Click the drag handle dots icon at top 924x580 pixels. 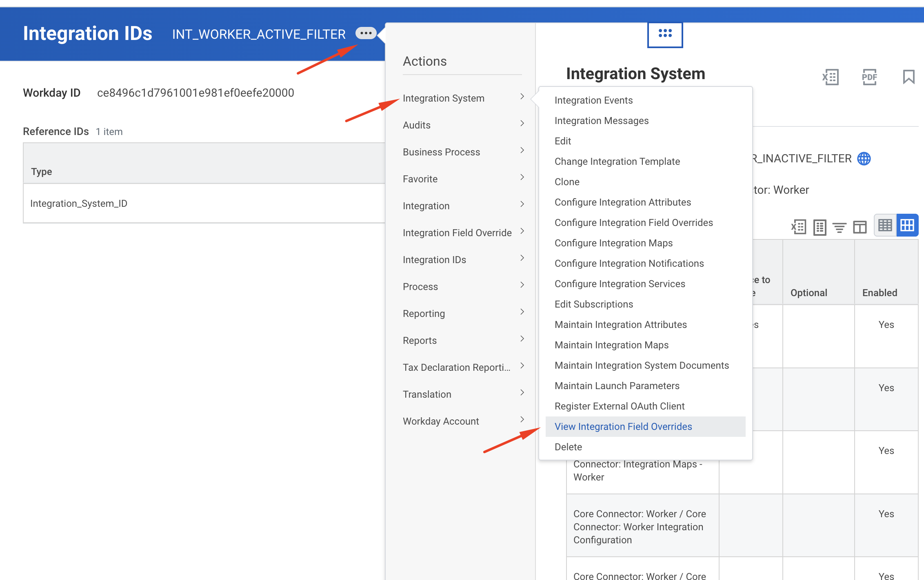665,34
